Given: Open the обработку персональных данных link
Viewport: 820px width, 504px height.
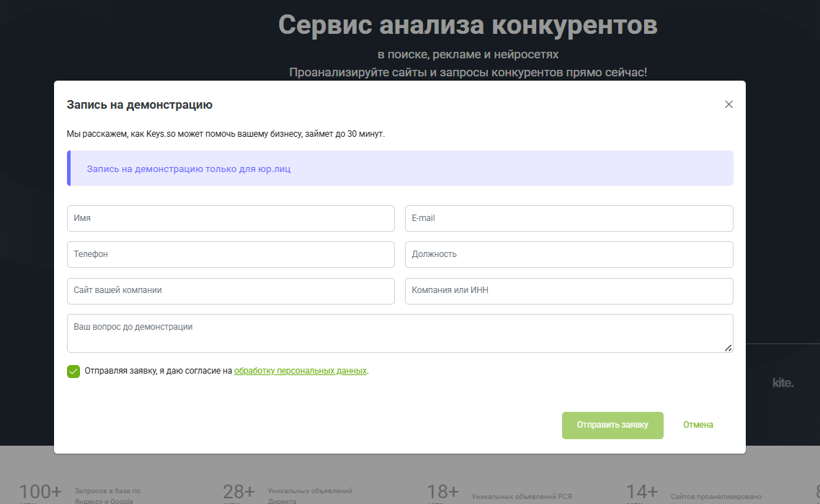Looking at the screenshot, I should click(300, 371).
